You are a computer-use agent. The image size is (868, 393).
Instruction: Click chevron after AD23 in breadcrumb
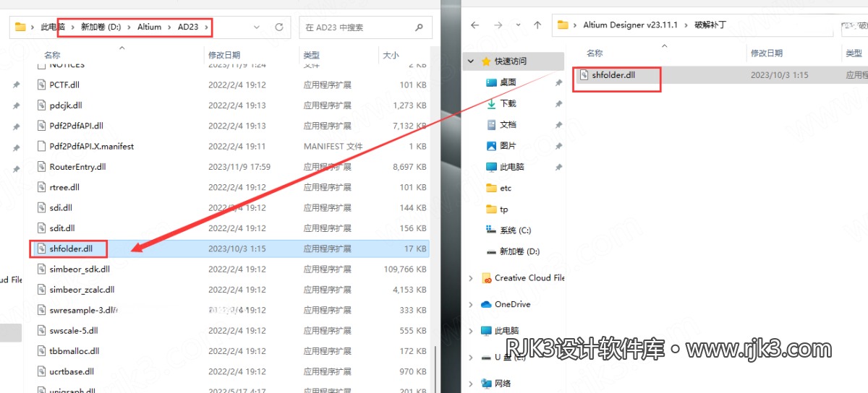(x=205, y=27)
